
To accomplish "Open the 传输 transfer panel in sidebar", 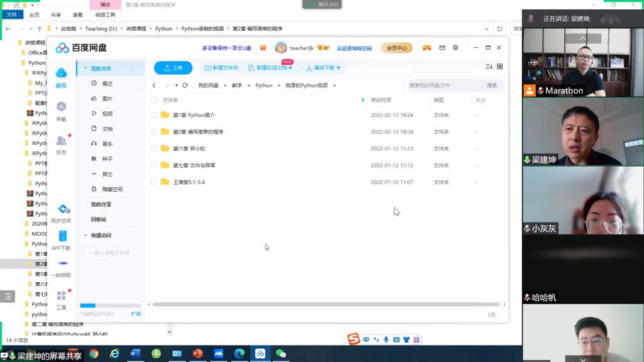I will 61,111.
